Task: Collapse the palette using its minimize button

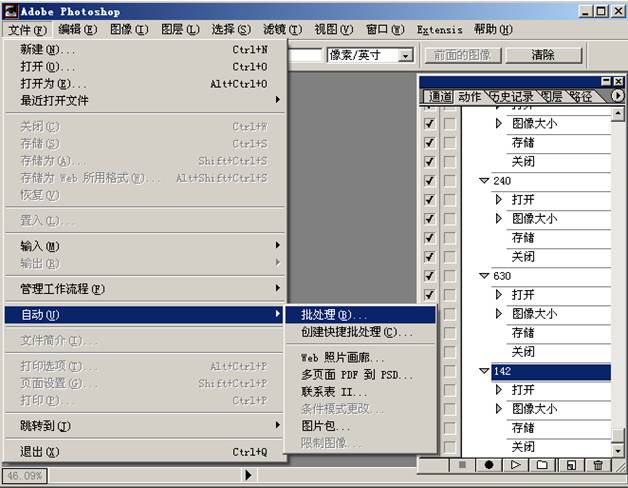Action: (x=606, y=81)
